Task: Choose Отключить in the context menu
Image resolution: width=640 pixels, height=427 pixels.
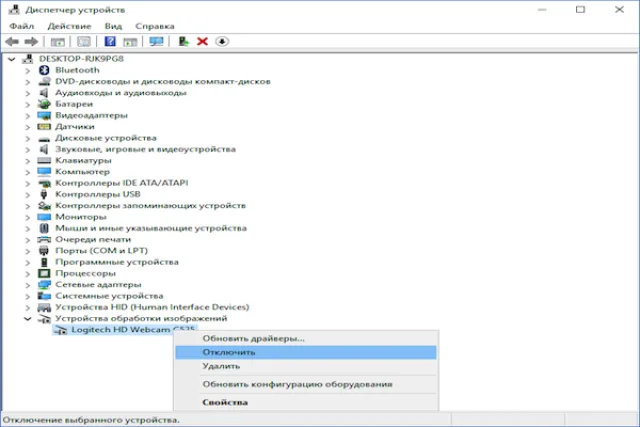Action: [306, 352]
